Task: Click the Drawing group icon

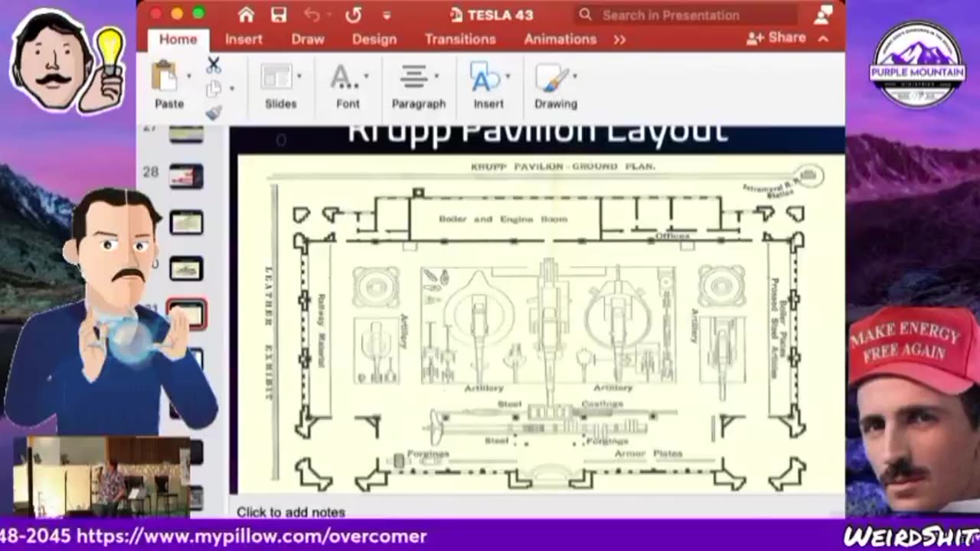Action: coord(552,77)
